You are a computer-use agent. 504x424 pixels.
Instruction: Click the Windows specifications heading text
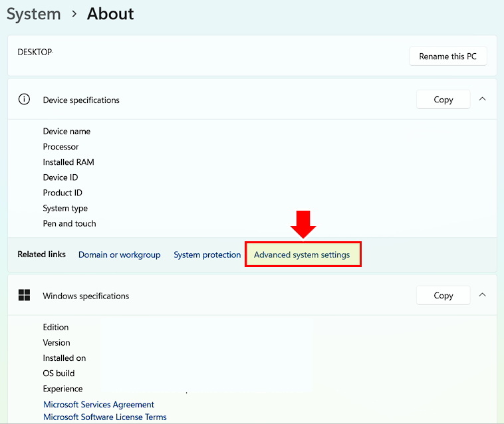tap(86, 296)
